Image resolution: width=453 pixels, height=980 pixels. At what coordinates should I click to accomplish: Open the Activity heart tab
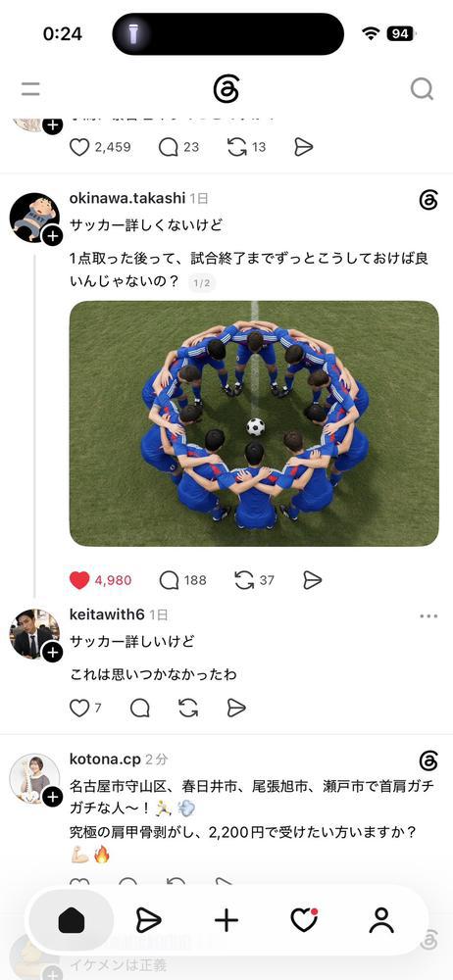pyautogui.click(x=304, y=920)
